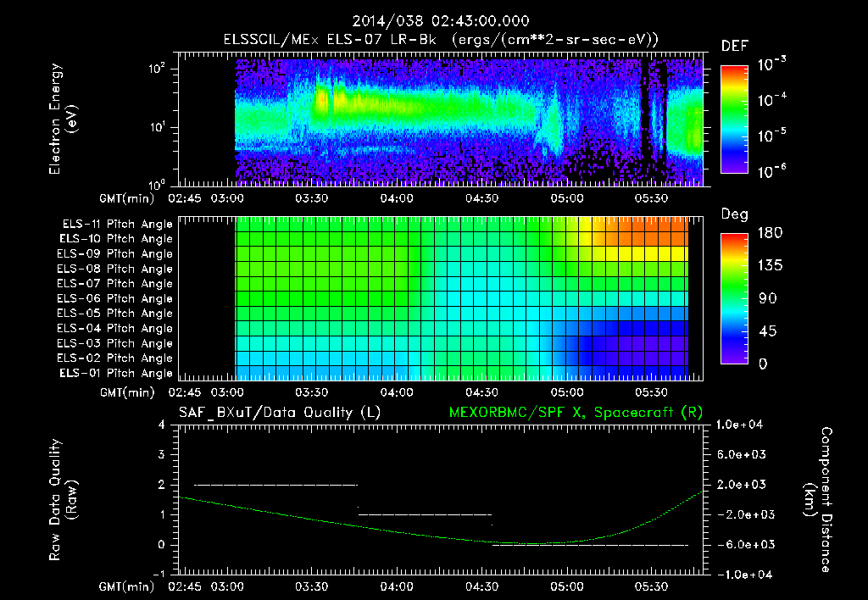Click the DEF legend heading
The height and width of the screenshot is (600, 868).
[735, 46]
